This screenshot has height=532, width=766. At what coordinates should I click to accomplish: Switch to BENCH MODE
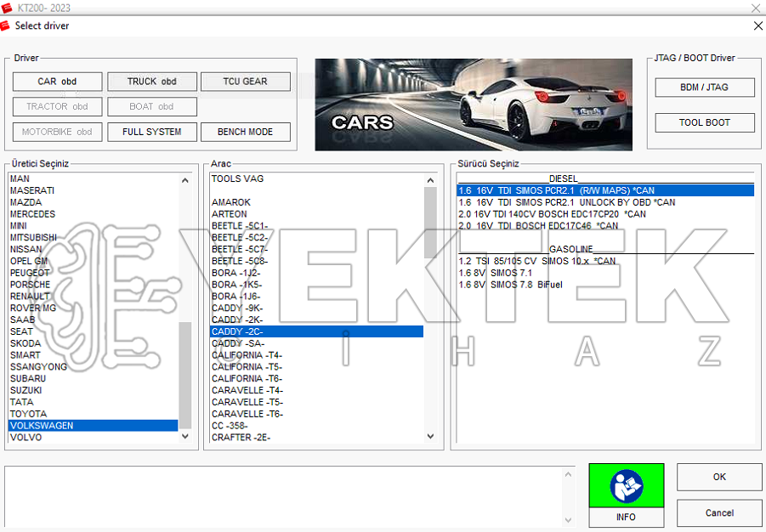tap(245, 132)
